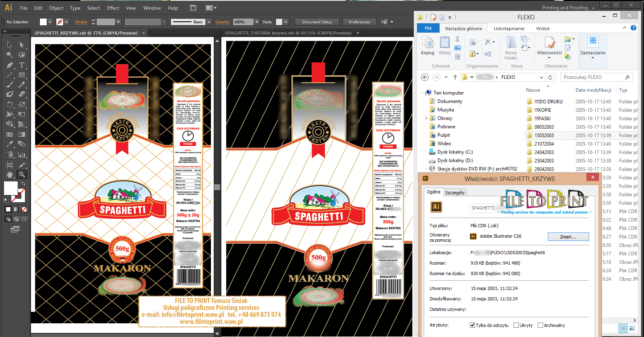Expand the Obrazy tree node

426,118
